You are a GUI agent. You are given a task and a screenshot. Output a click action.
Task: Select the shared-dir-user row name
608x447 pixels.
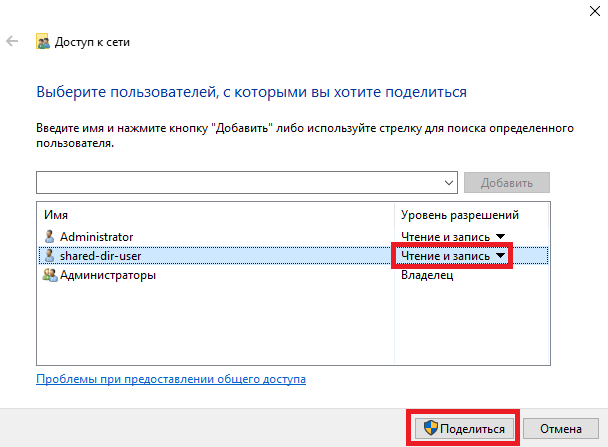(x=100, y=256)
